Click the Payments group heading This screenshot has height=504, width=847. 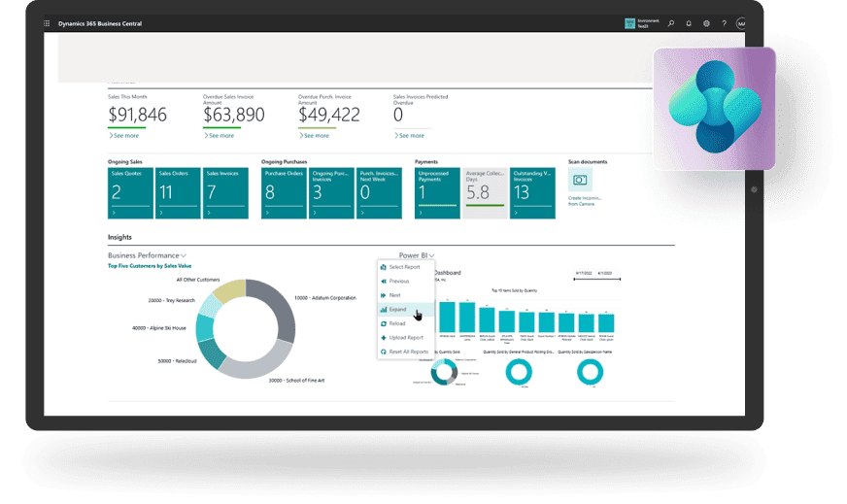coord(426,161)
